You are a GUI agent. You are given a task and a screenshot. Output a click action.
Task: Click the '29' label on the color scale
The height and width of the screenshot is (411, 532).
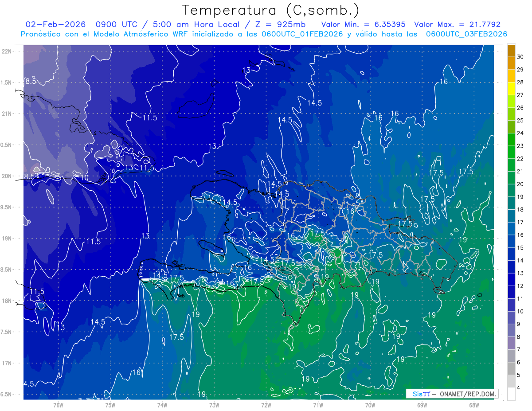point(520,70)
